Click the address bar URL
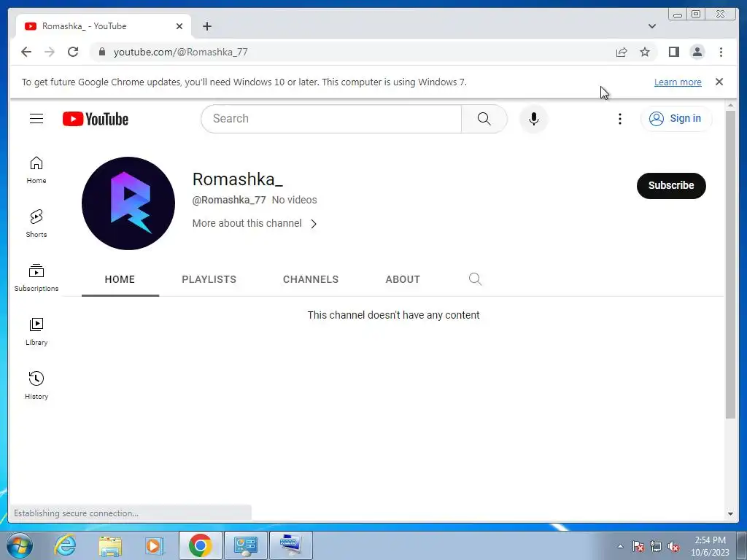This screenshot has height=560, width=747. pos(181,52)
